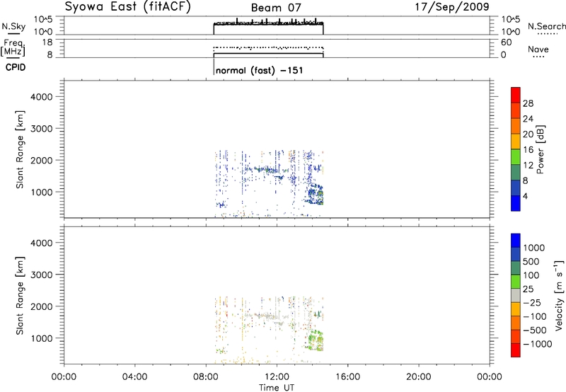The width and height of the screenshot is (566, 392).
Task: Click the 'CPID' label
Action: (16, 67)
